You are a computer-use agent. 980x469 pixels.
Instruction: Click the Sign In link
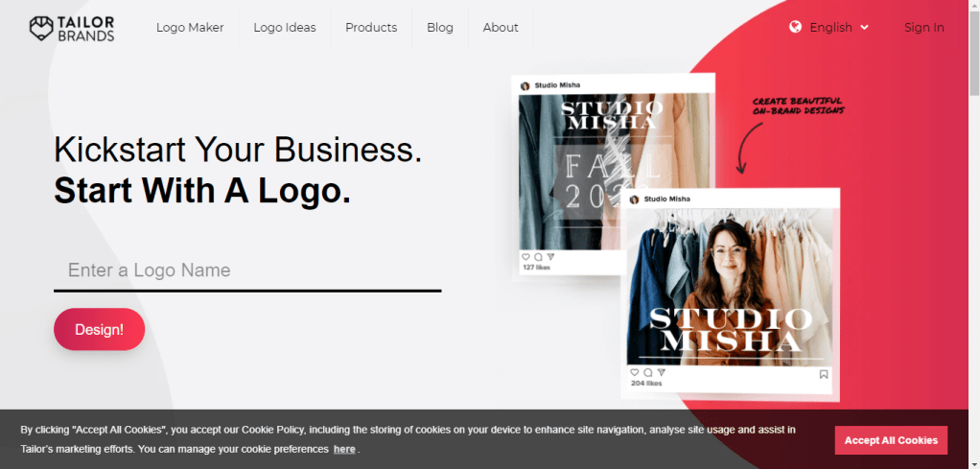923,28
